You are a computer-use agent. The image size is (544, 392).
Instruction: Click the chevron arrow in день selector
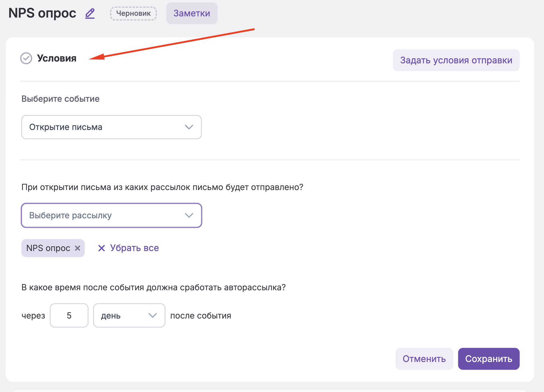[x=153, y=316]
